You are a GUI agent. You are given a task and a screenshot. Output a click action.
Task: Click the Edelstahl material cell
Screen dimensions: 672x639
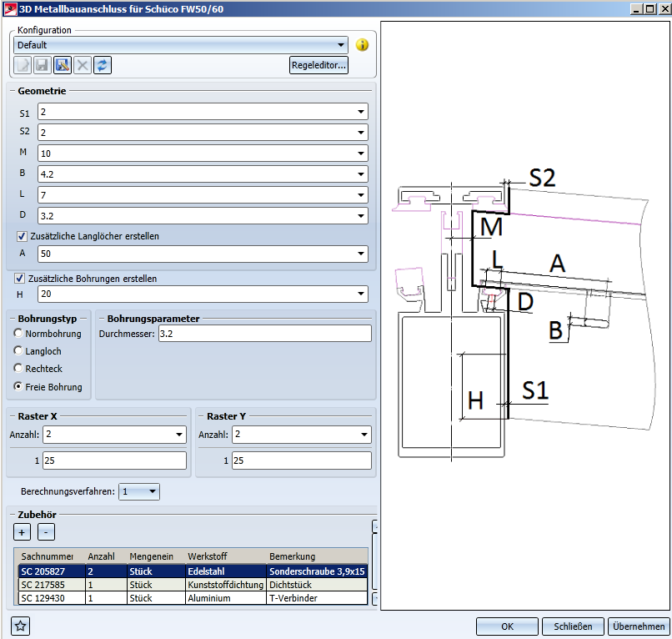(226, 571)
